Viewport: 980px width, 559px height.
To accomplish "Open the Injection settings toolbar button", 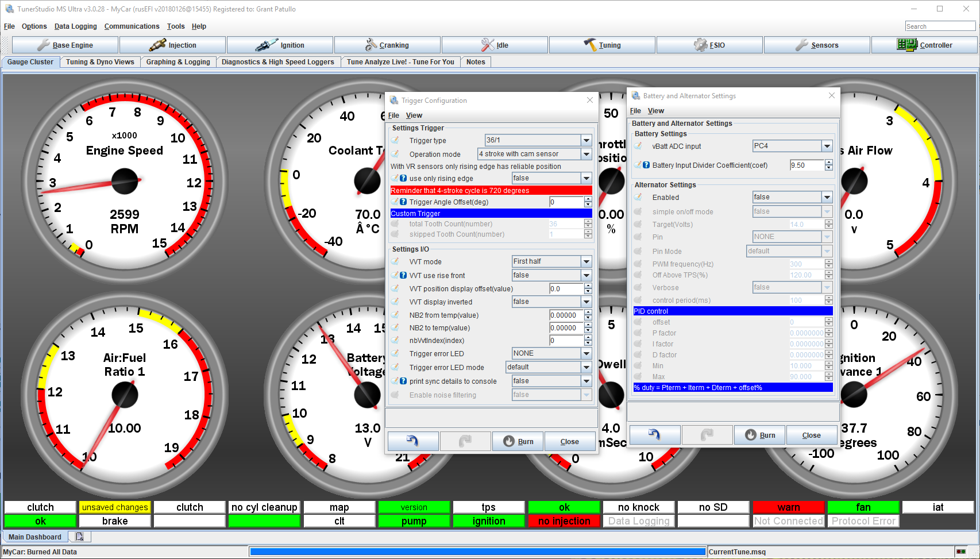I will [172, 45].
